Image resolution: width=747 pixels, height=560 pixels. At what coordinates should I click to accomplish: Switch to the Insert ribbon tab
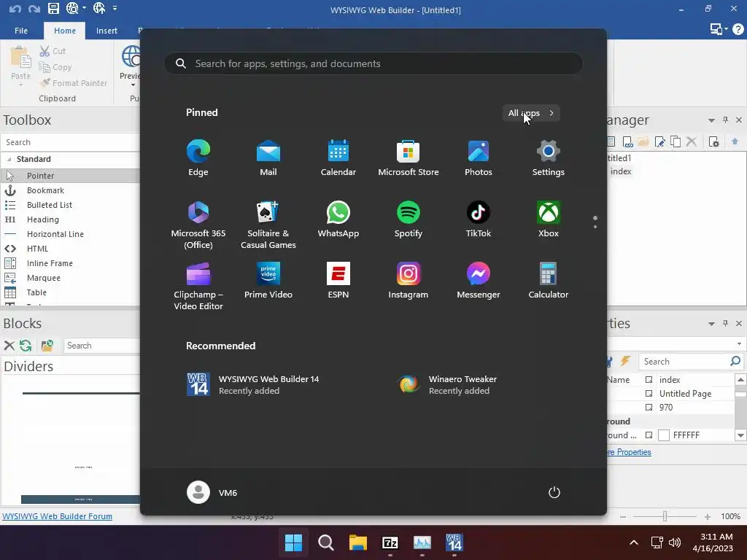tap(107, 31)
